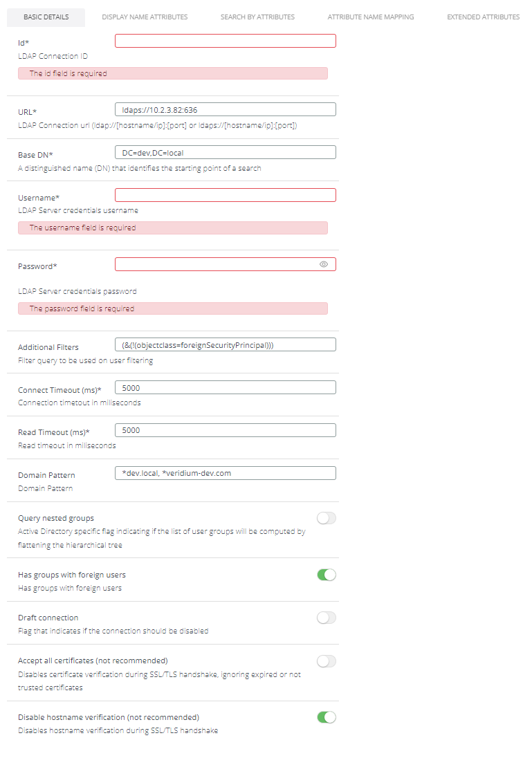Edit the Additional Filters field
The image size is (532, 758).
(x=225, y=344)
